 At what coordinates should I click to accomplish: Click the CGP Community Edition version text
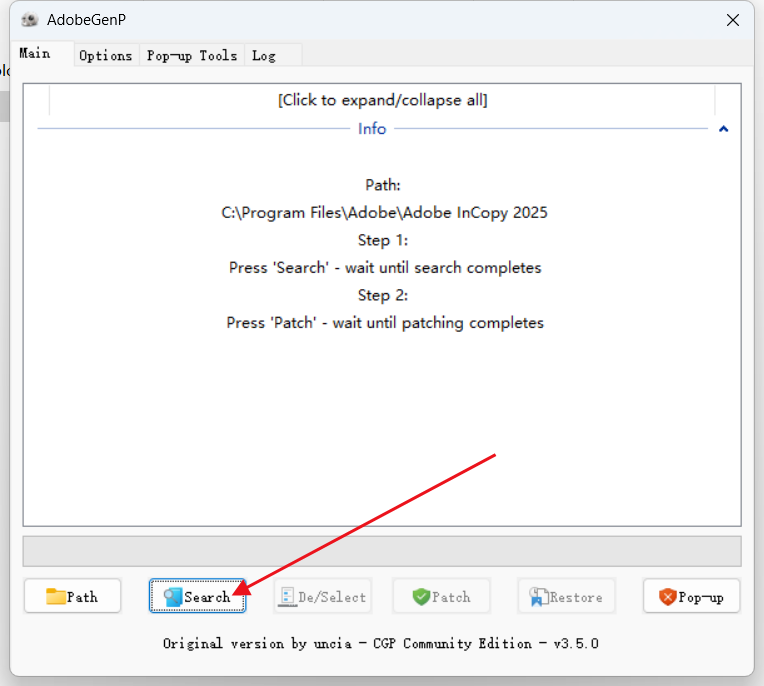pos(381,644)
